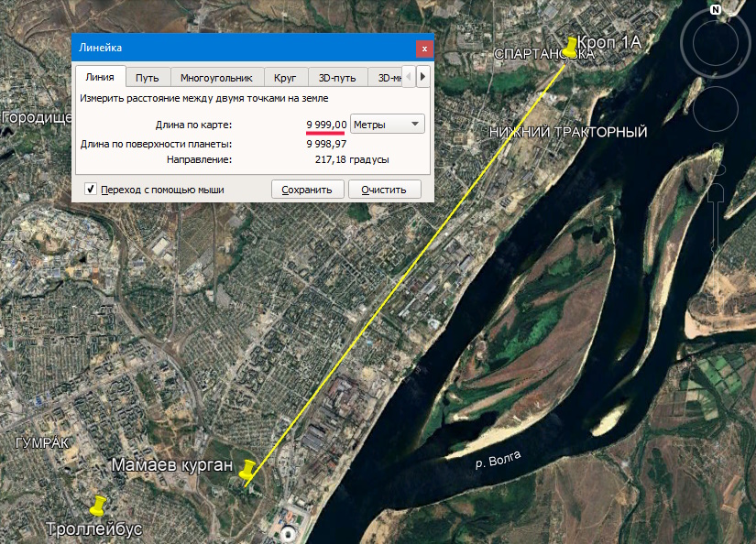Select the Троллейбус yellow pushpin
This screenshot has width=756, height=544.
click(97, 504)
